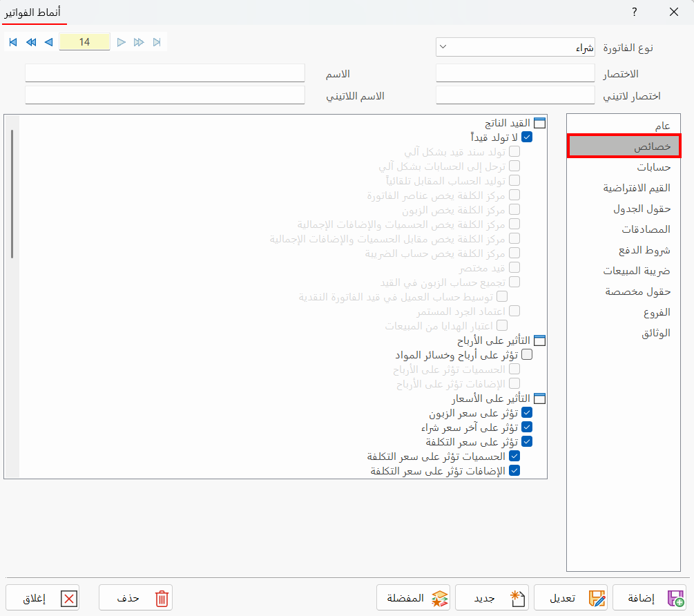Uncheck تؤثر على سعر التكلفة
Viewport: 694px width, 616px height.
click(527, 442)
